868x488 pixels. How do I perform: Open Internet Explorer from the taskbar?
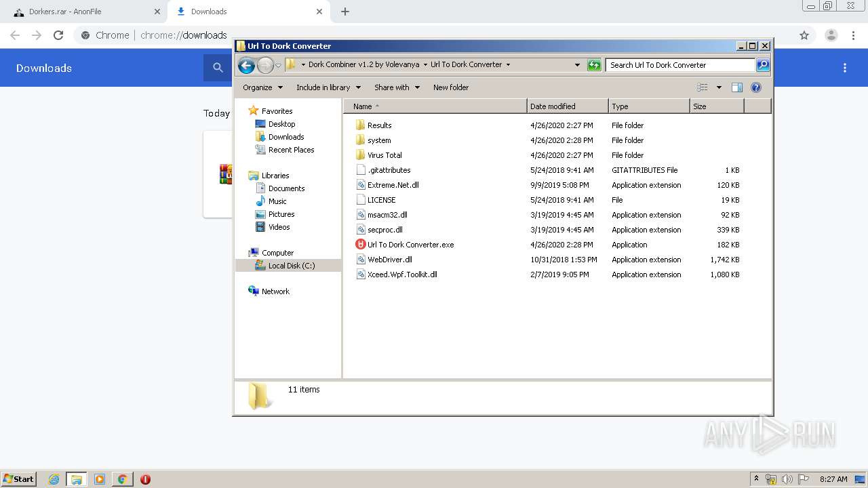click(x=54, y=479)
